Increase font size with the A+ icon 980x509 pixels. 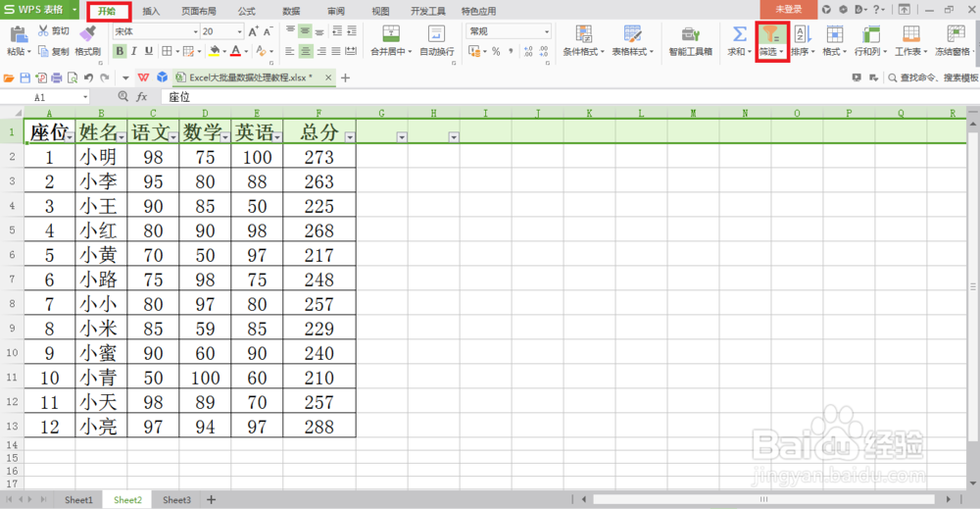coord(253,31)
